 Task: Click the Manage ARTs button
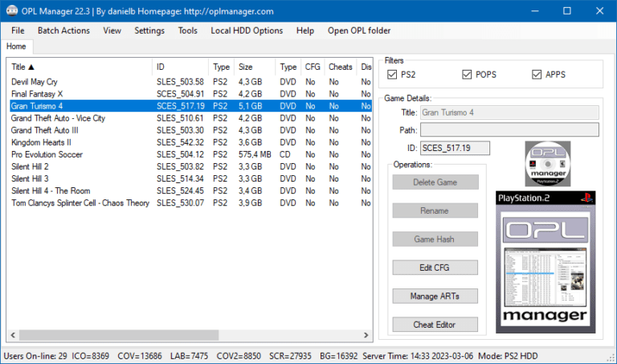435,297
